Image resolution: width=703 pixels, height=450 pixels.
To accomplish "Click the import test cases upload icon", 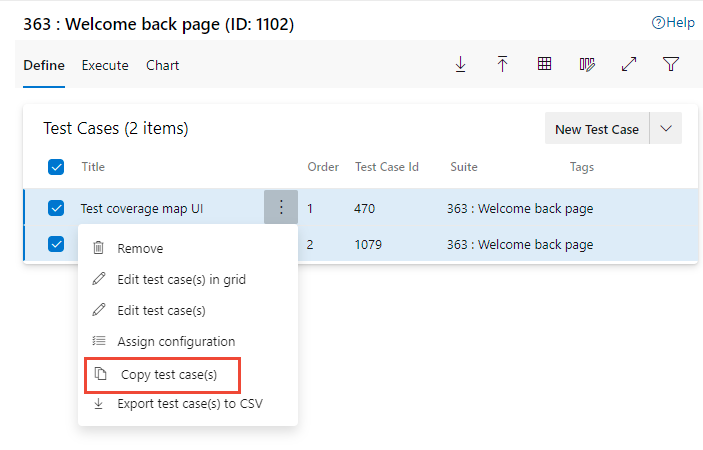I will [502, 65].
